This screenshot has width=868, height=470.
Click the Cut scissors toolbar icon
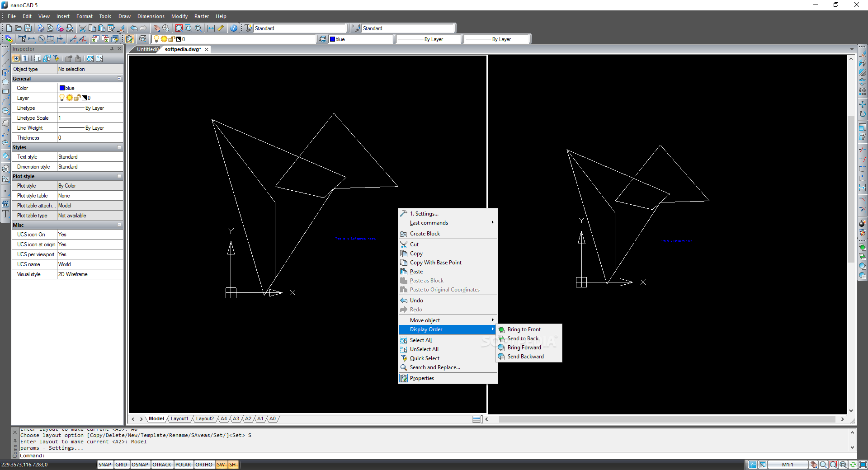pyautogui.click(x=83, y=28)
